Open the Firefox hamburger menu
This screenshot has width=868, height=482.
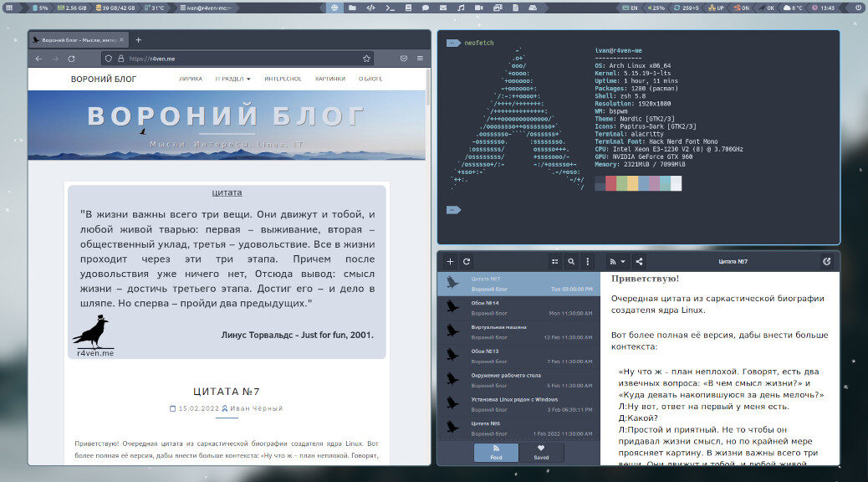(x=419, y=59)
